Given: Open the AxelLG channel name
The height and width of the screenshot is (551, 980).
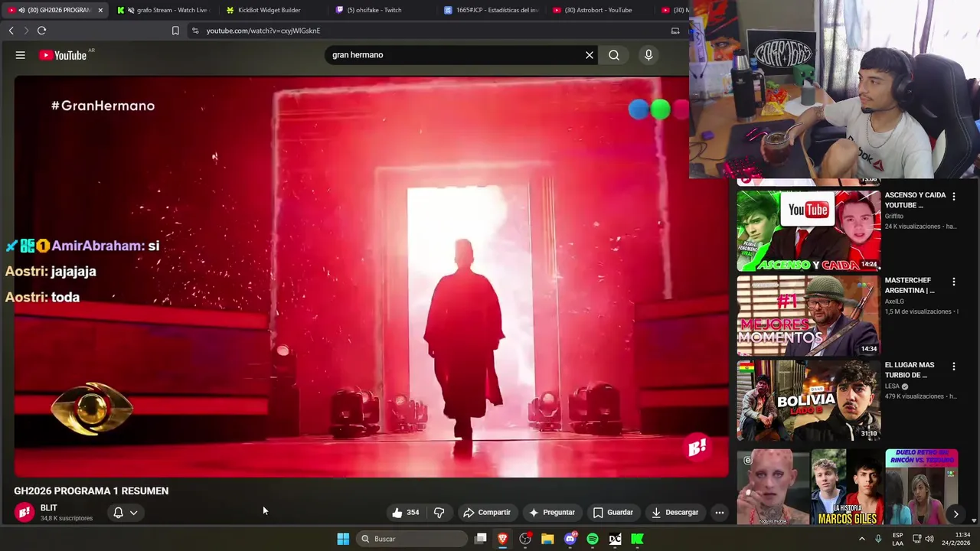Looking at the screenshot, I should tap(893, 302).
